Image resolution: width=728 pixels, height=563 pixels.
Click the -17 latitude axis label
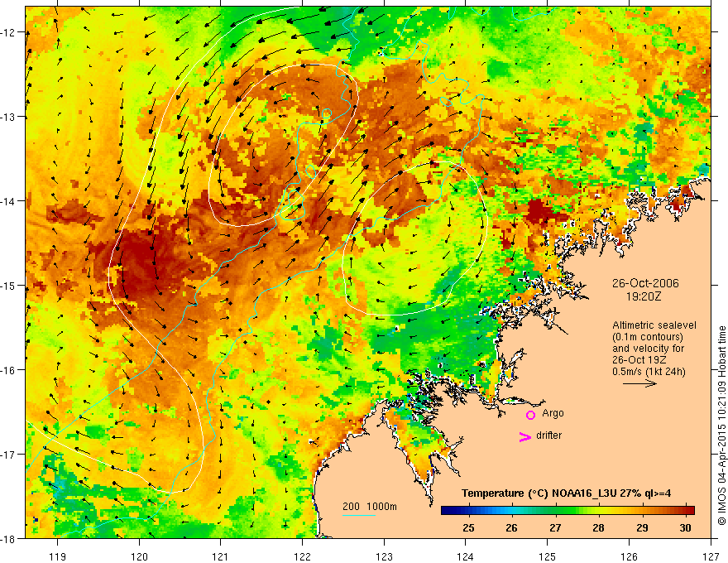pyautogui.click(x=8, y=455)
